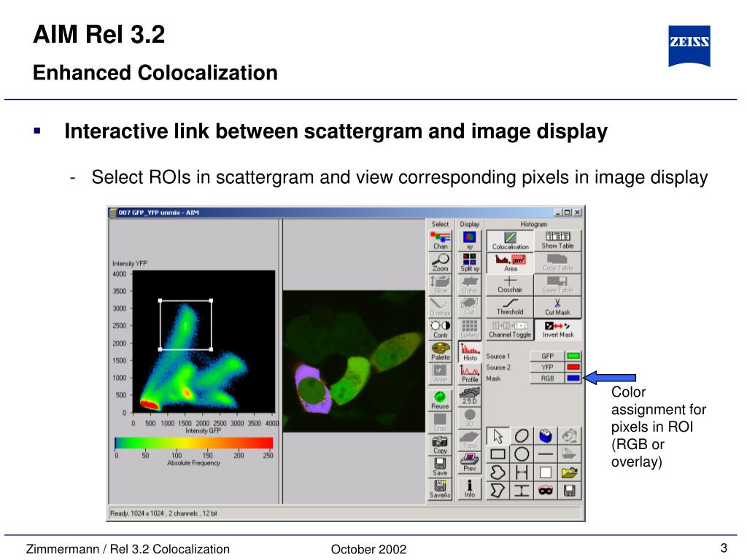Click the I-beam shaped drawing tool
Image resolution: width=747 pixels, height=560 pixels.
point(522,490)
